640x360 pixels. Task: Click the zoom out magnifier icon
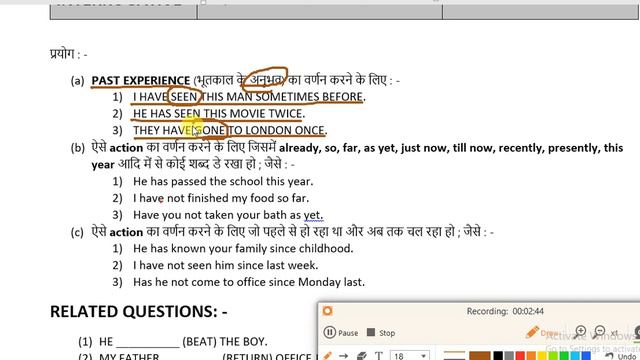pyautogui.click(x=599, y=332)
